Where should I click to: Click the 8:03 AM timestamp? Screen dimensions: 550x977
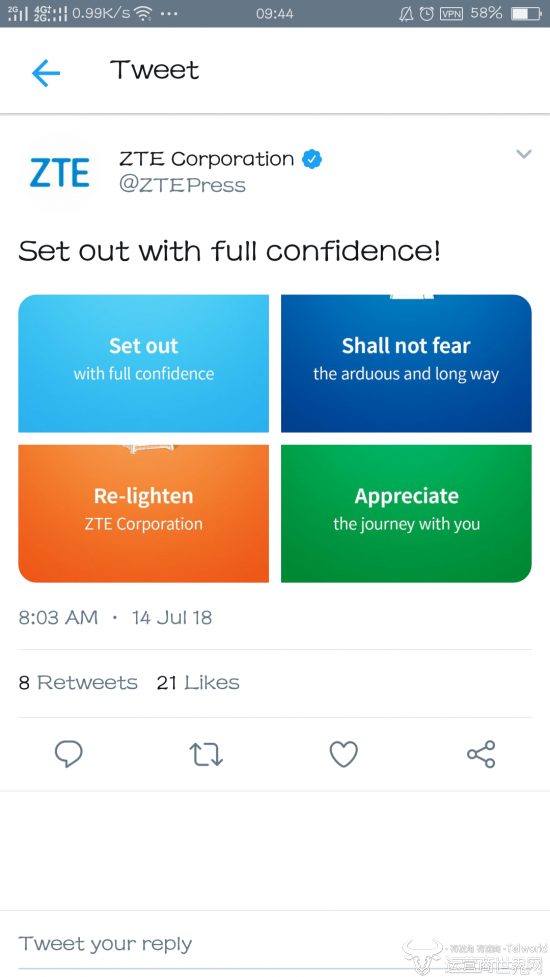(x=58, y=618)
